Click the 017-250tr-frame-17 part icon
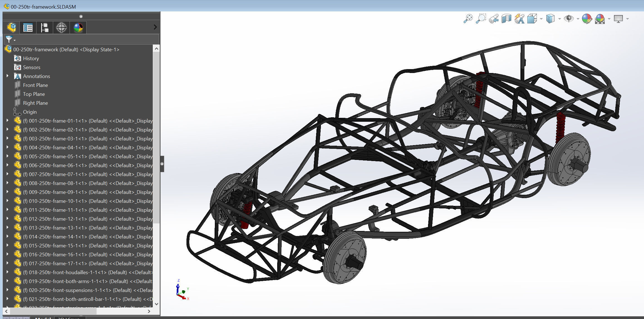Viewport: 644px width, 319px height. 18,263
